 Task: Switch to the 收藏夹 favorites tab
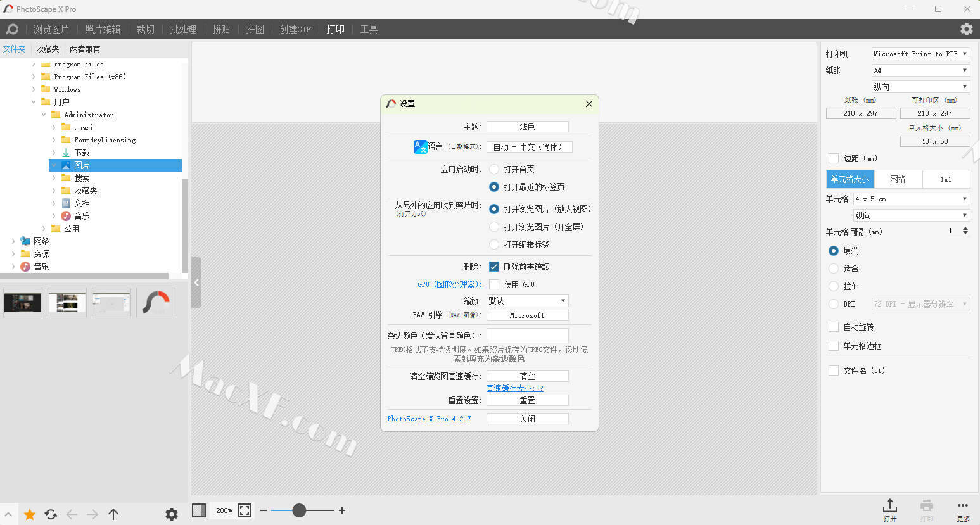pos(48,49)
